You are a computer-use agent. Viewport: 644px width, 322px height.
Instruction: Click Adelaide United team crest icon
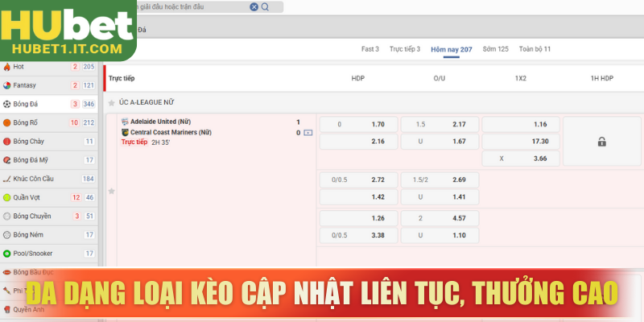125,122
